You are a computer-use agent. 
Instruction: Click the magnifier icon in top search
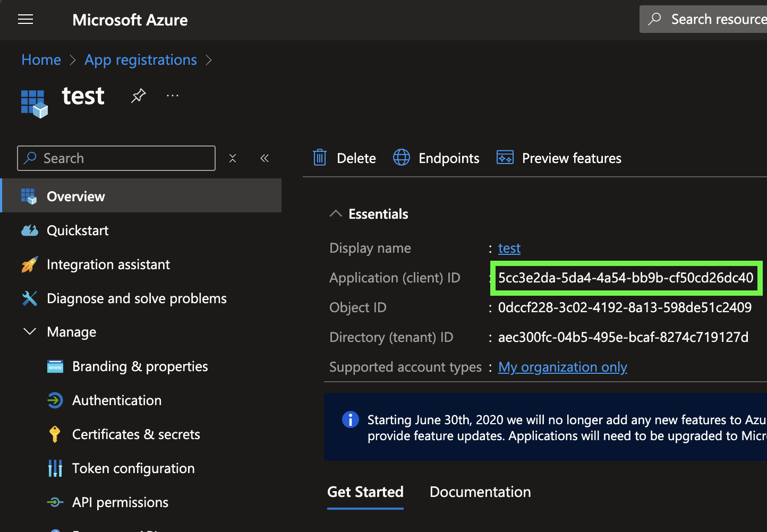(655, 19)
